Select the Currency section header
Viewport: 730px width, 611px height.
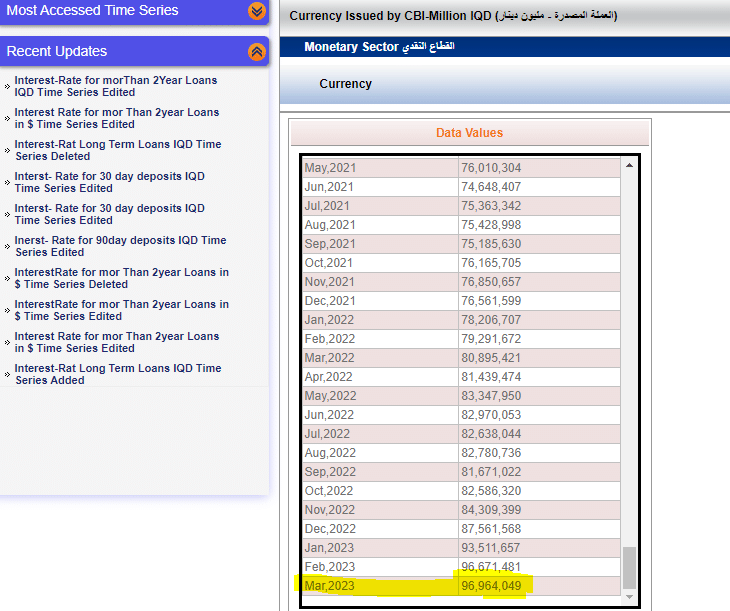[345, 84]
